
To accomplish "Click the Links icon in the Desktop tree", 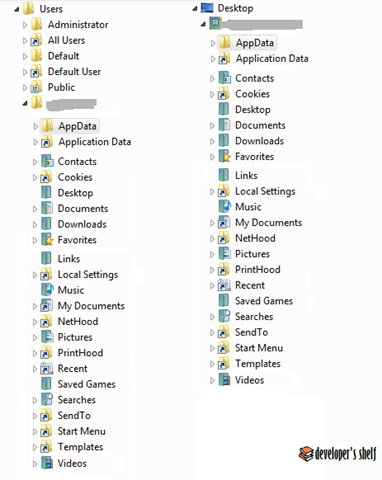I will [x=224, y=175].
